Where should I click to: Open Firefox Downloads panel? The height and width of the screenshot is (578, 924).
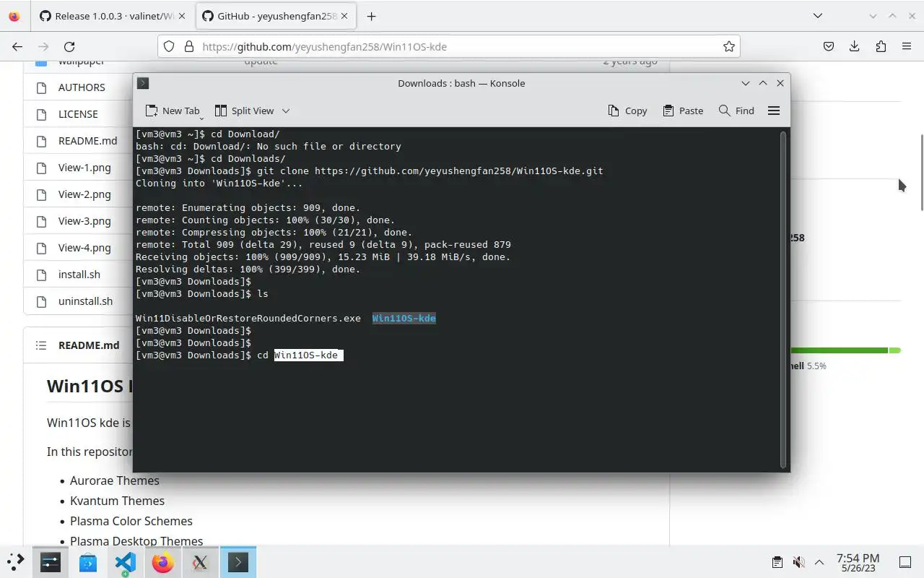[855, 46]
